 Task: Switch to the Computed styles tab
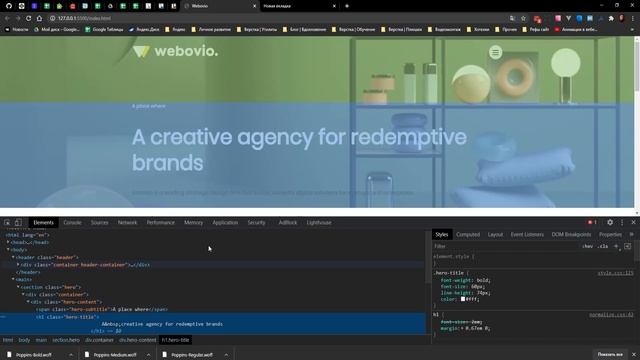pos(468,234)
